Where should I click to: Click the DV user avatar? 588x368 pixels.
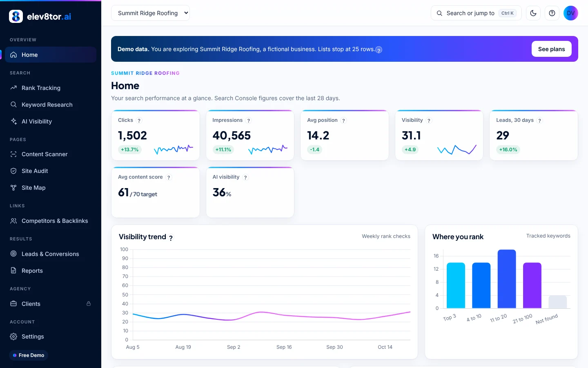tap(571, 13)
